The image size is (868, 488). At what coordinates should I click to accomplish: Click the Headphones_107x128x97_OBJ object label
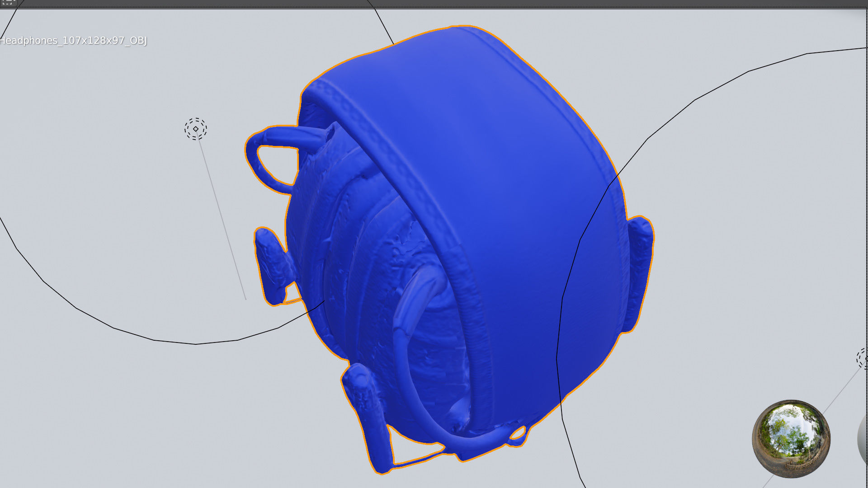tap(73, 41)
